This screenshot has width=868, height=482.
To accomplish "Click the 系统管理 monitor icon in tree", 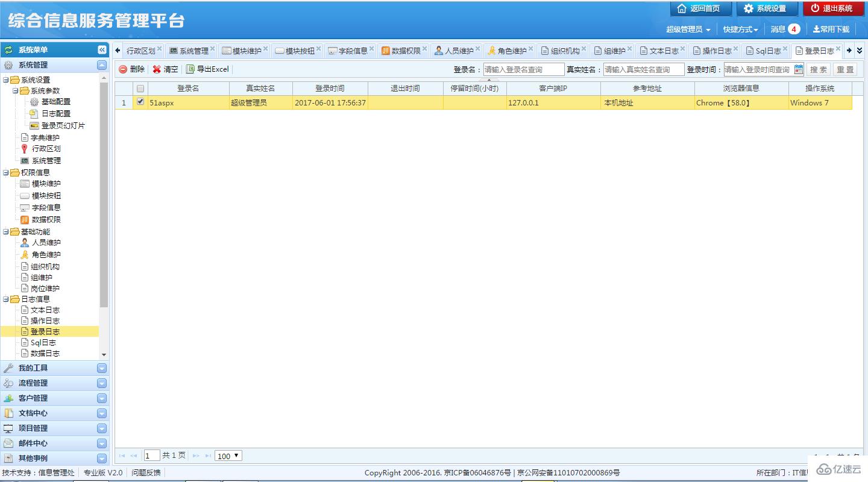I will pos(25,161).
